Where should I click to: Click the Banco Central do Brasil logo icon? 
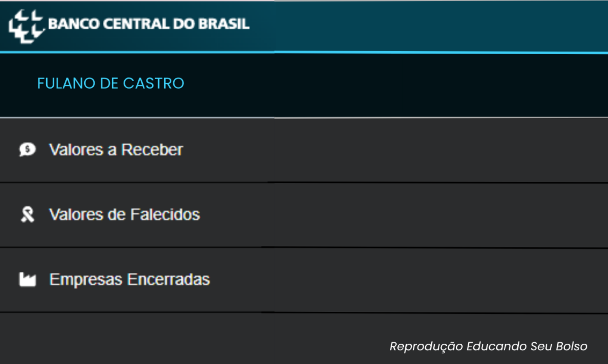pos(26,25)
